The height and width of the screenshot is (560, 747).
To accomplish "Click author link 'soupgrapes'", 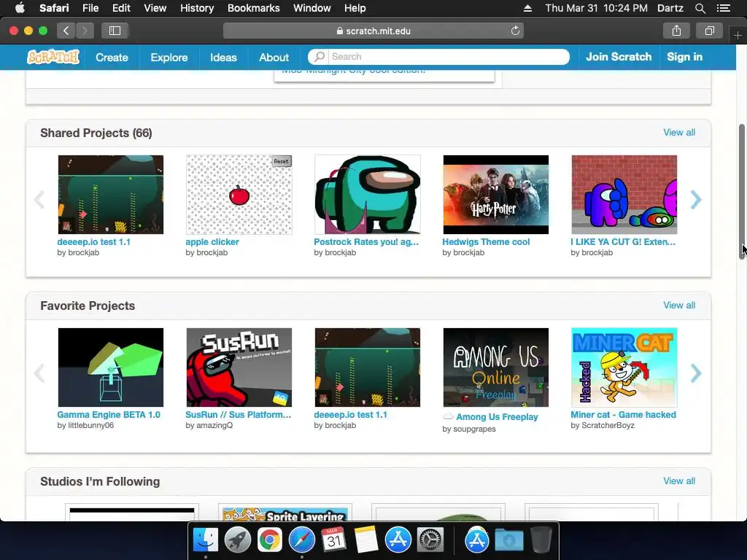I will (x=474, y=429).
